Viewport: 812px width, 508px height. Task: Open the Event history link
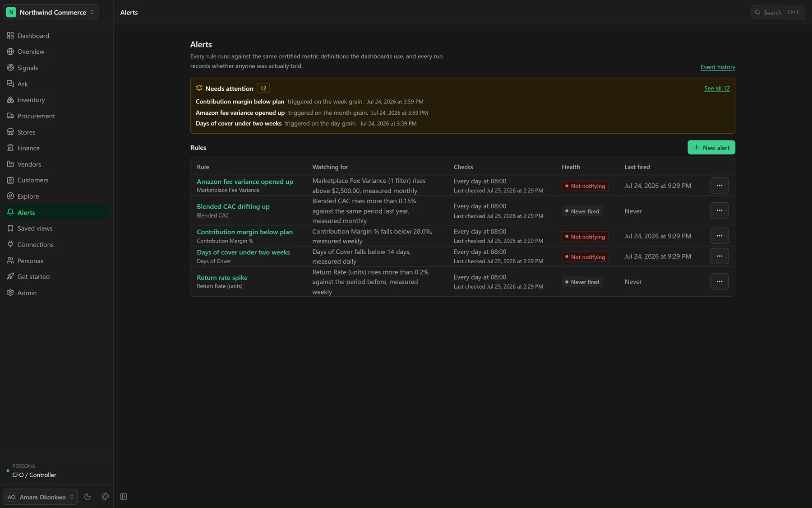[718, 67]
